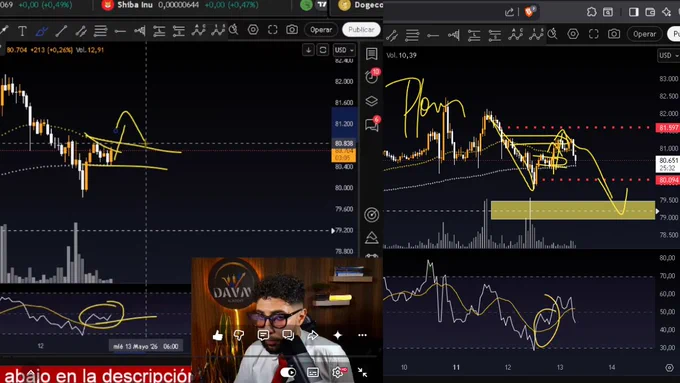Toggle subtitles captions button on video
Screen dimensions: 680x383
coord(313,373)
